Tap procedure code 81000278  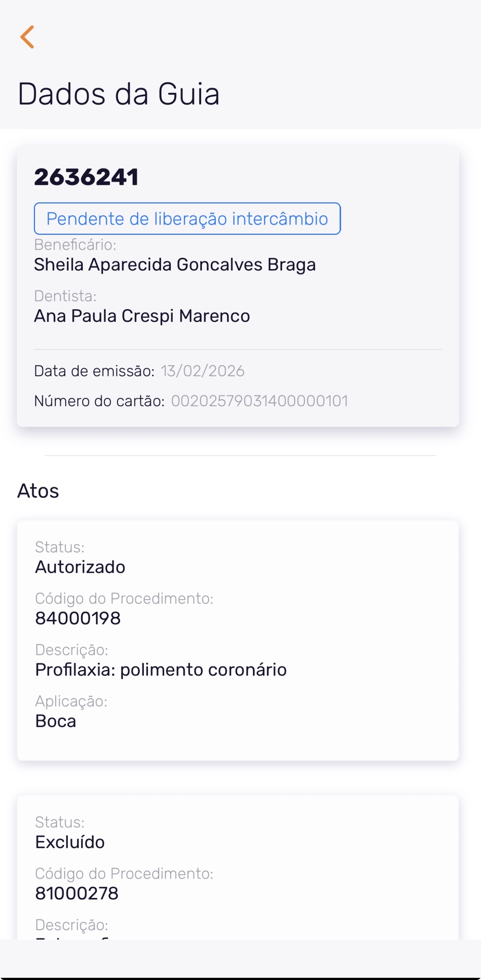point(77,893)
